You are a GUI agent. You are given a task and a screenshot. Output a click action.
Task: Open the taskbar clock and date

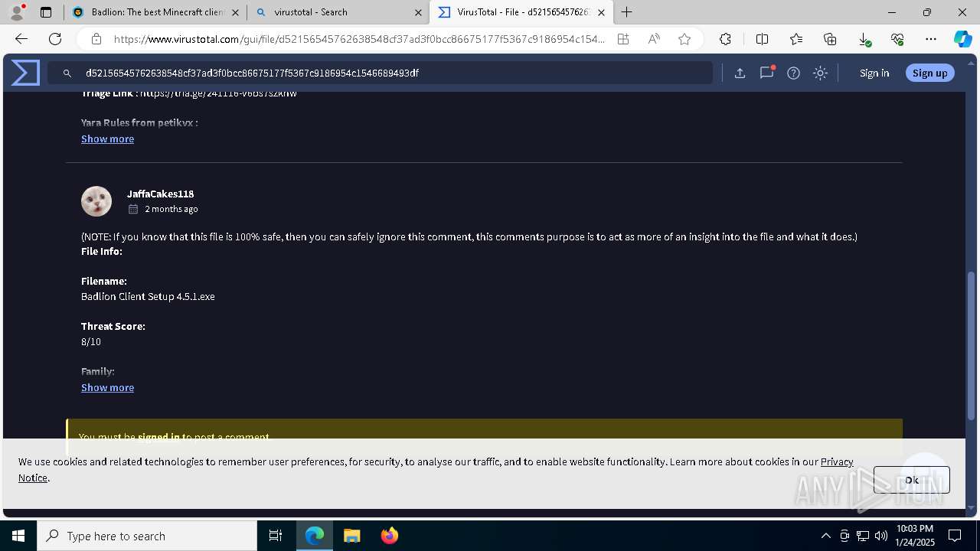915,536
